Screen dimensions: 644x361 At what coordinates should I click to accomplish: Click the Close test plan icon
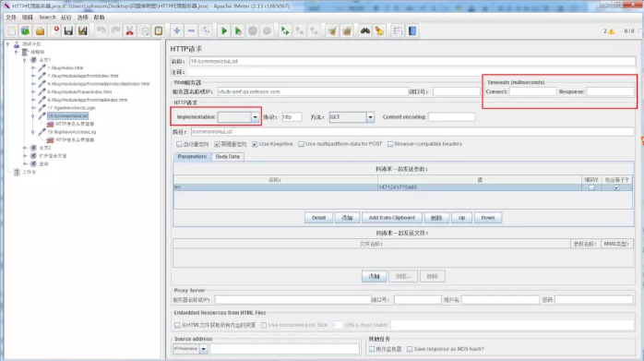click(x=54, y=30)
